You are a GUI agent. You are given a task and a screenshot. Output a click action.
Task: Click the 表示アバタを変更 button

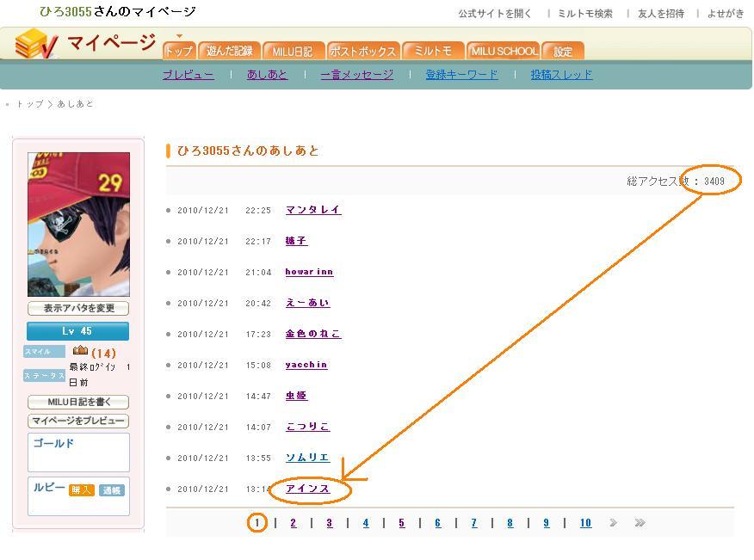(x=78, y=308)
